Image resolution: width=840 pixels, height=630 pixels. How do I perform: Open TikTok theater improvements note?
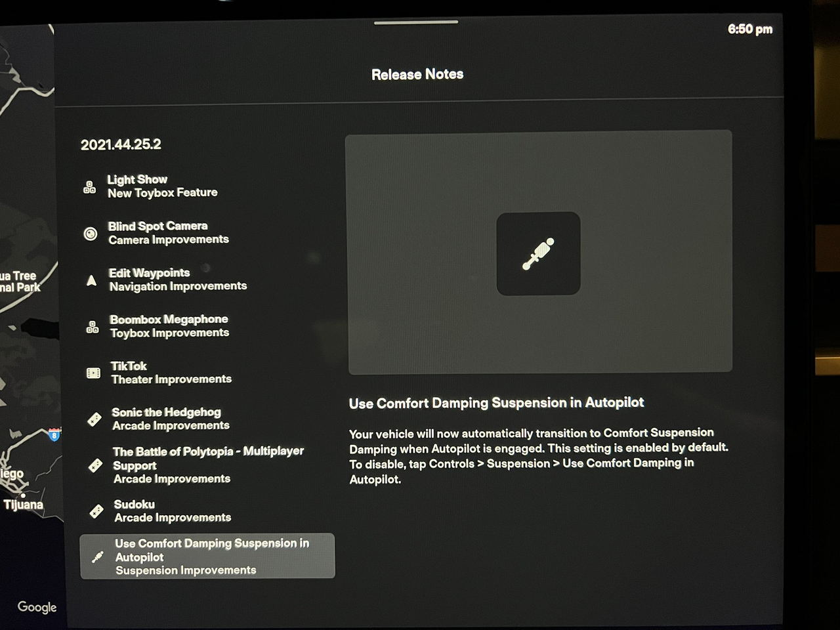171,373
